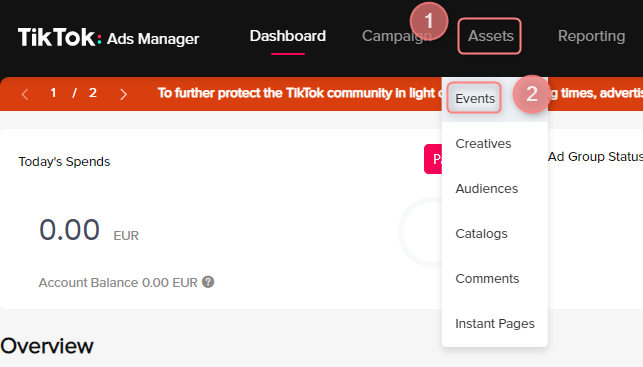Open the Dashboard tab

click(288, 36)
